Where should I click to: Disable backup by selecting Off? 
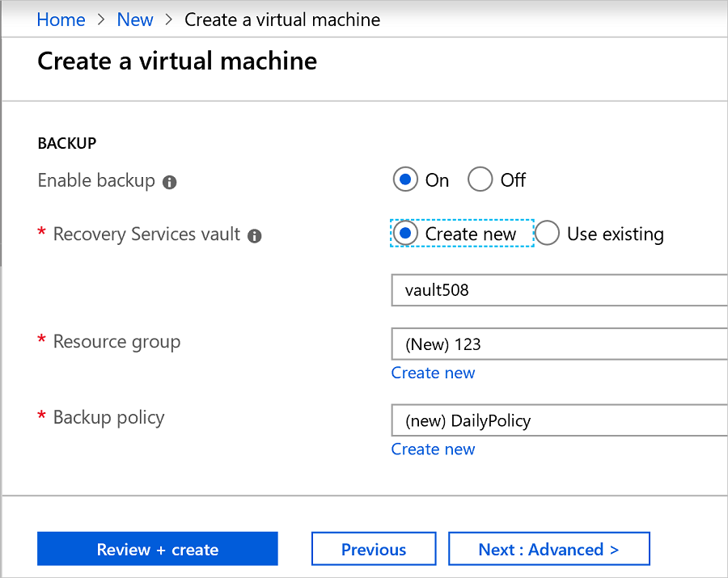point(480,179)
